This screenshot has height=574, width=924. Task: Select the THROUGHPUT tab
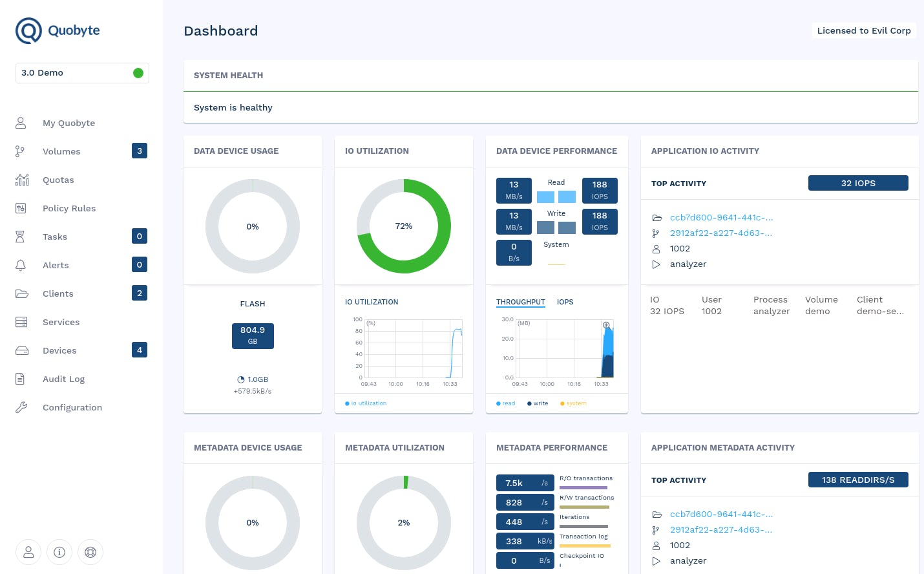[521, 302]
